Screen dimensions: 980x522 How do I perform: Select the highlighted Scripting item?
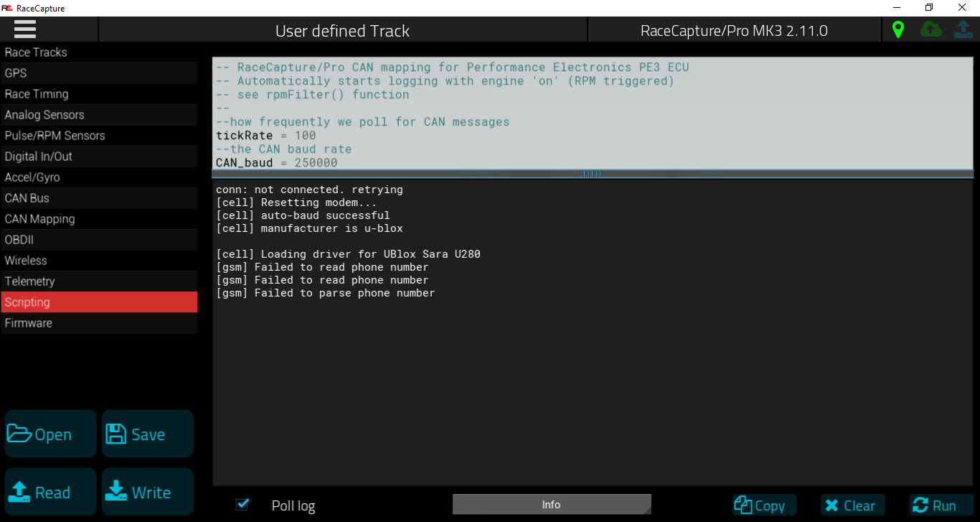point(99,302)
